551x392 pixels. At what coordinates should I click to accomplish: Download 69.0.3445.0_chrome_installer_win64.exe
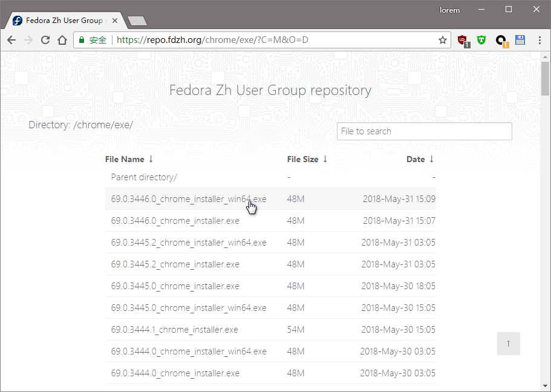[x=189, y=308]
